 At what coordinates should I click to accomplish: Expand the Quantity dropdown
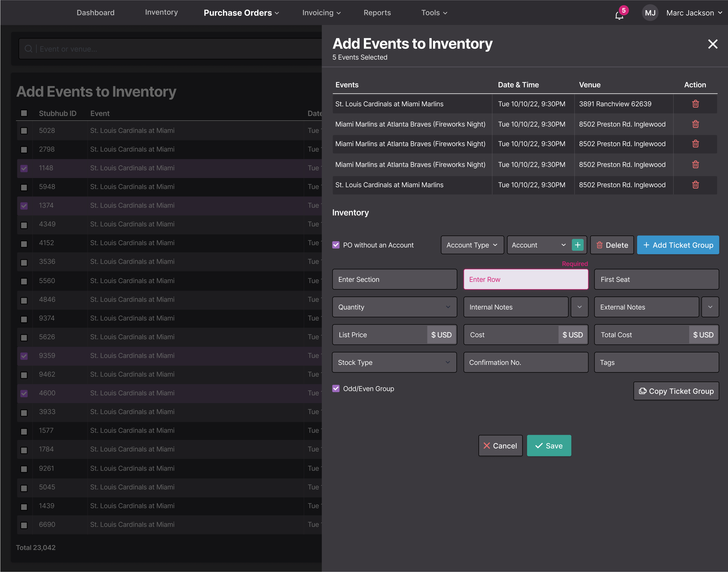point(394,307)
